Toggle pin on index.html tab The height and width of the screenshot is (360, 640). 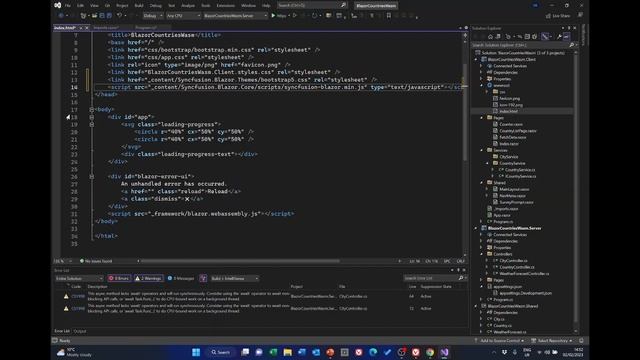pyautogui.click(x=81, y=28)
